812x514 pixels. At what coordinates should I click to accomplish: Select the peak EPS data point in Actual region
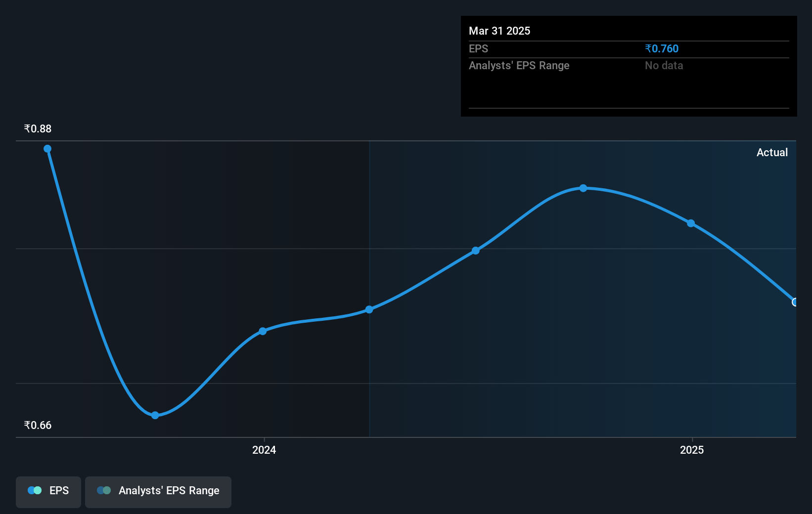[584, 188]
